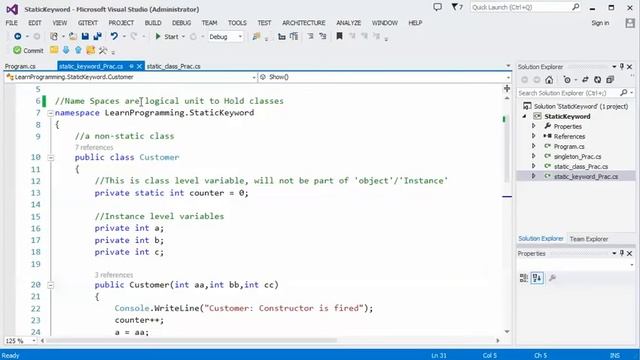Image resolution: width=640 pixels, height=360 pixels.
Task: Click the Categorized icon in Properties panel
Action: [524, 278]
